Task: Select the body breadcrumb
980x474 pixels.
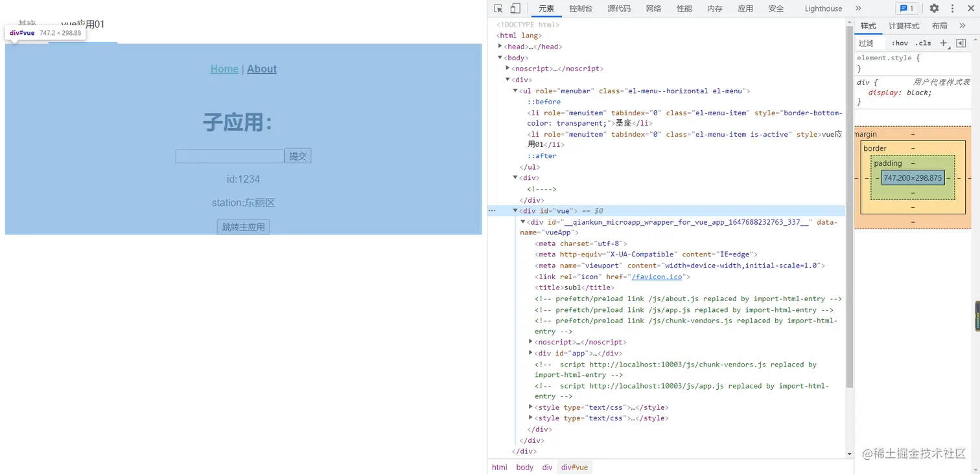Action: pos(525,468)
